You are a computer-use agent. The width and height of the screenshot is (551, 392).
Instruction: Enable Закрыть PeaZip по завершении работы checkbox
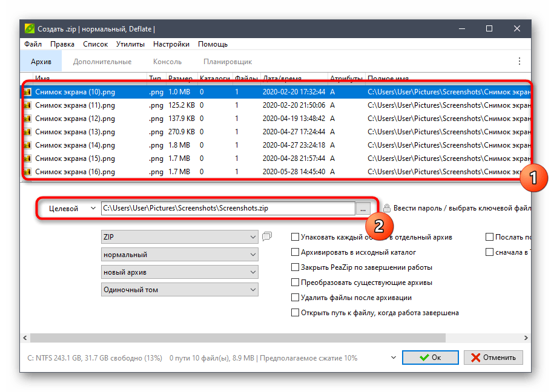[295, 267]
